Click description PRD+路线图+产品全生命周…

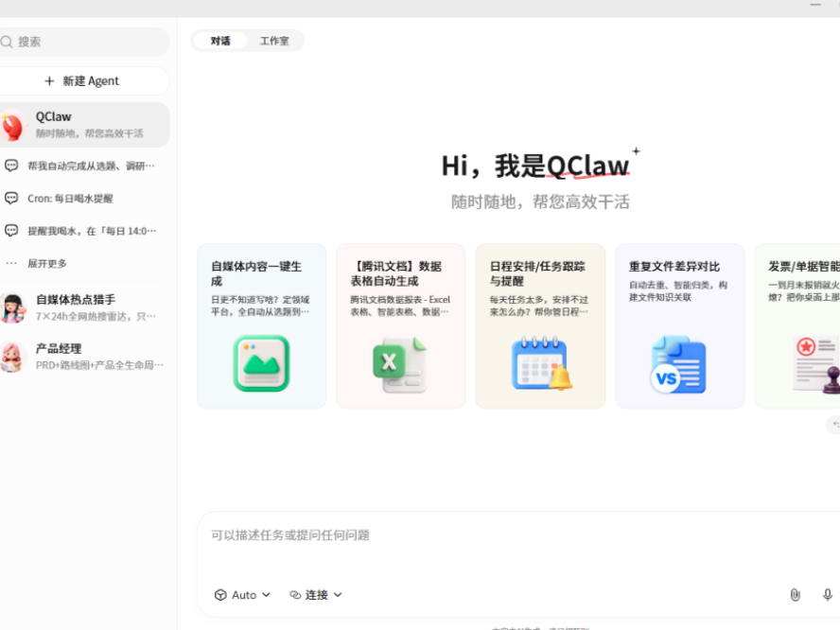pyautogui.click(x=99, y=365)
